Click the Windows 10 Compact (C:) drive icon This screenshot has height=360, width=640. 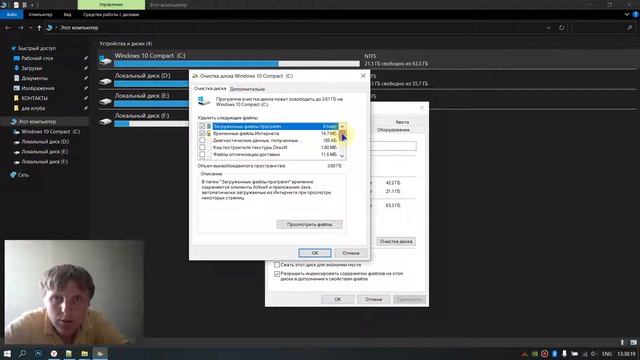(105, 60)
